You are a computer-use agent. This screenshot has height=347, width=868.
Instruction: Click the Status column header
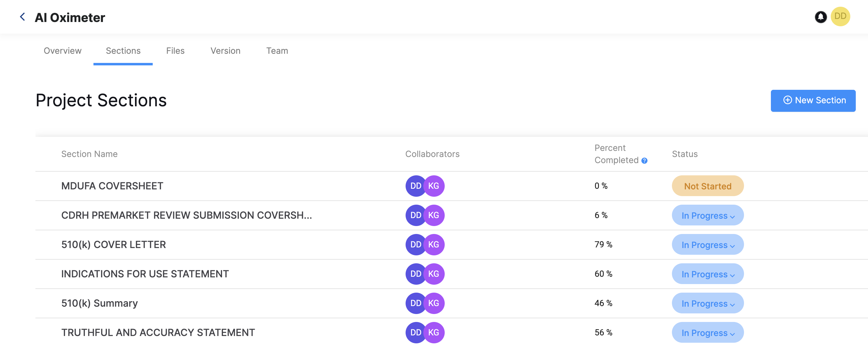(x=685, y=154)
